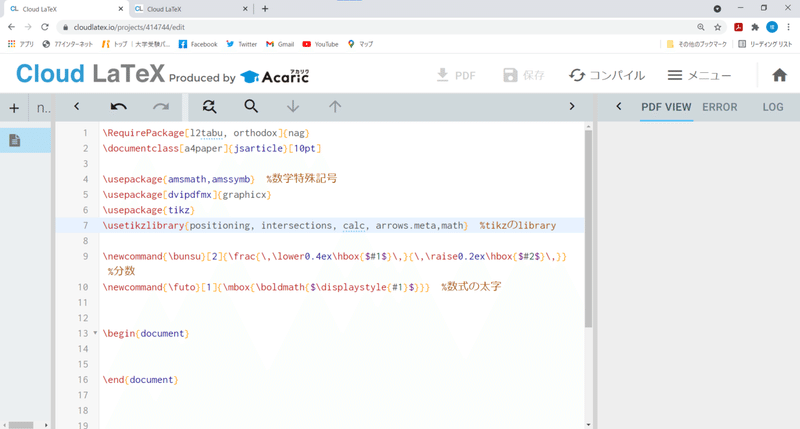800x429 pixels.
Task: Open the search magnifier in editor toolbar
Action: (x=251, y=106)
